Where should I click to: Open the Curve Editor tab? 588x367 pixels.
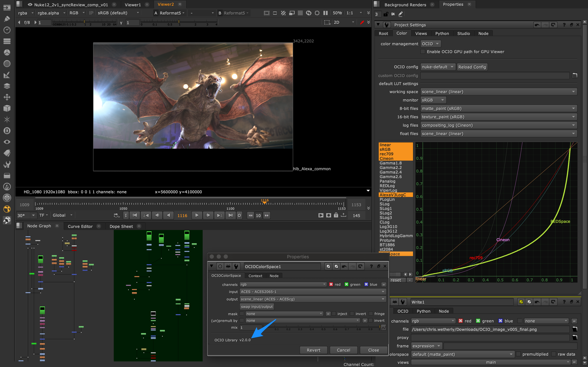80,226
